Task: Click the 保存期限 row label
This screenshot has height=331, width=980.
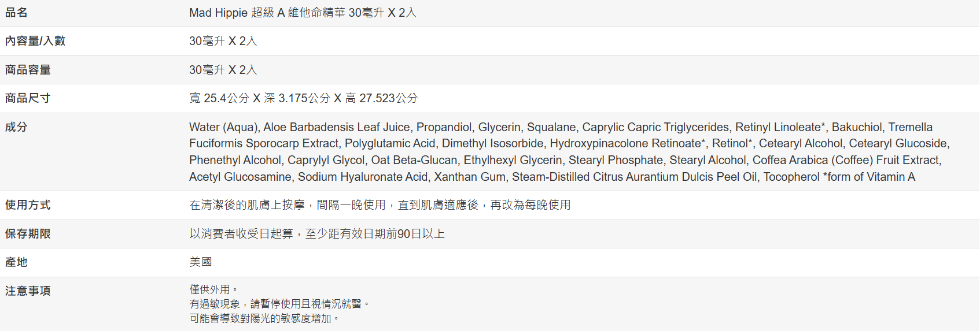Action: coord(28,234)
